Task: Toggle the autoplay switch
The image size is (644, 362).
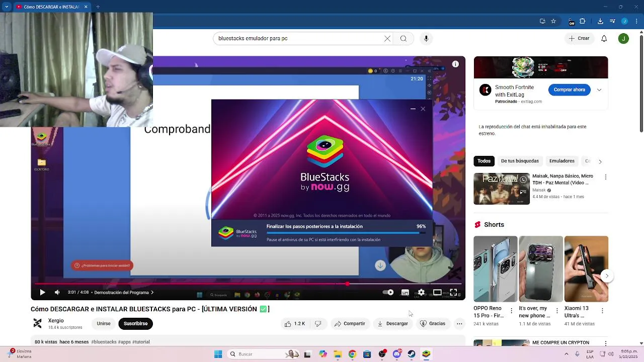Action: pyautogui.click(x=388, y=292)
